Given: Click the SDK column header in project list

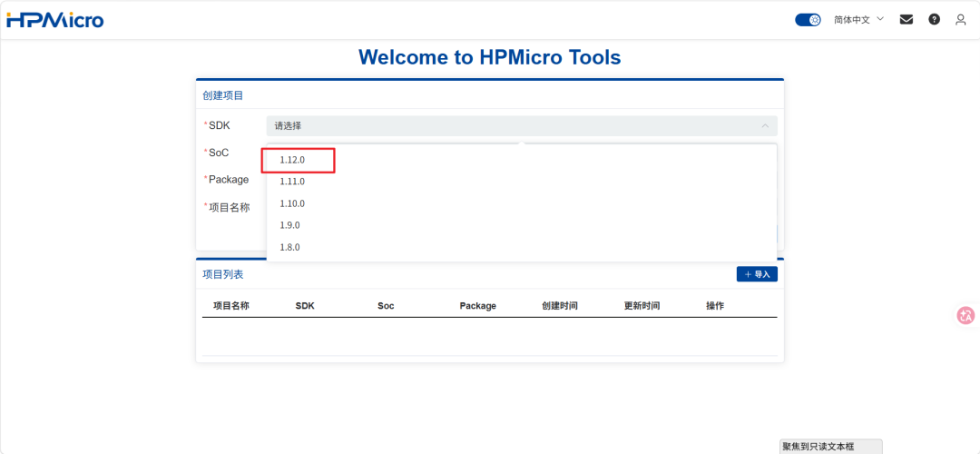Looking at the screenshot, I should coord(305,306).
